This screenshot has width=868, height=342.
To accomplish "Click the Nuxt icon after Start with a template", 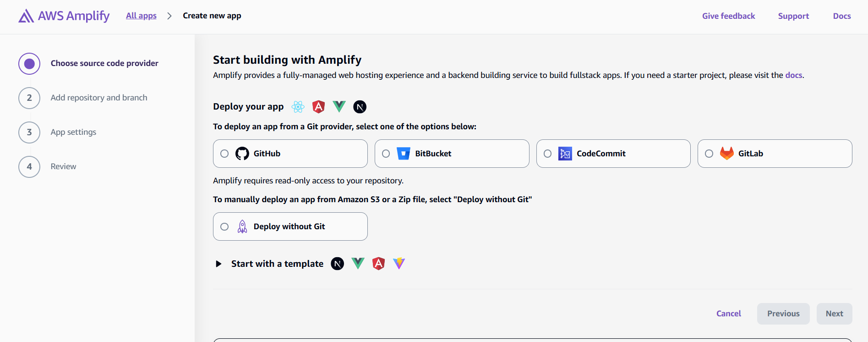I will [337, 263].
